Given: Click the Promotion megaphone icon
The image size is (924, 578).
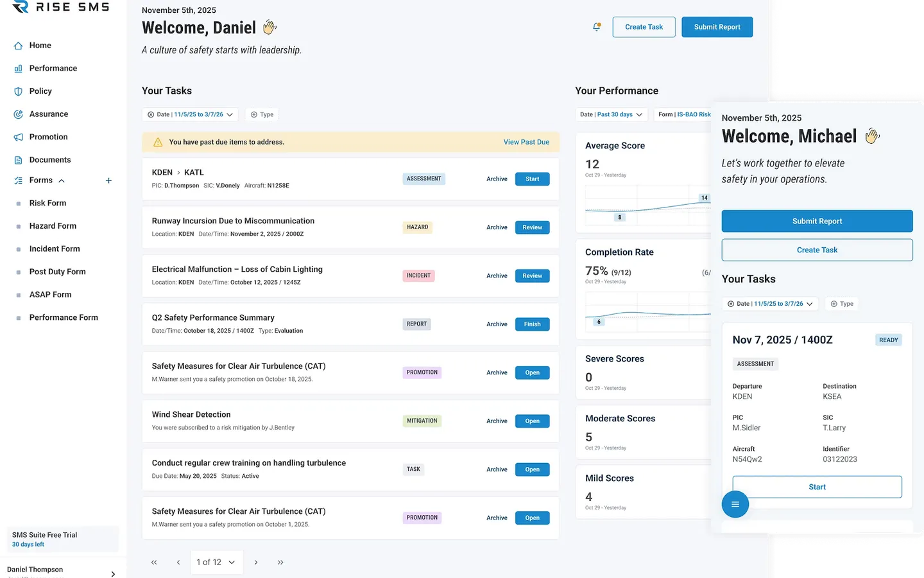Looking at the screenshot, I should point(18,137).
